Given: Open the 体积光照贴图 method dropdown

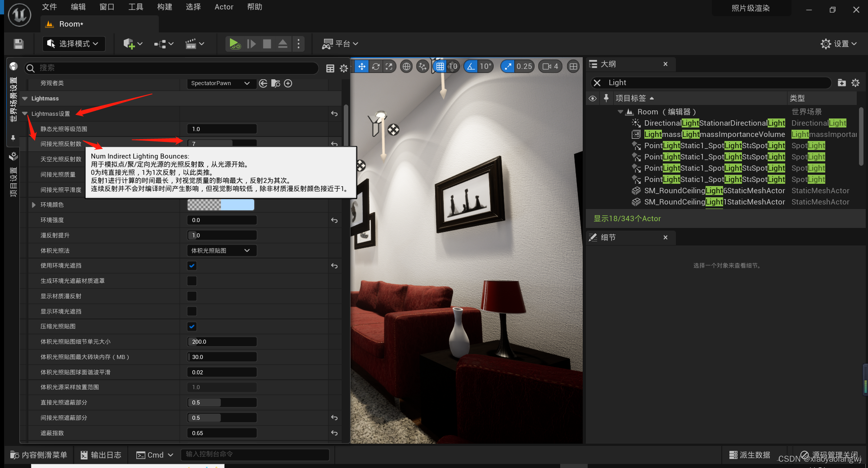Looking at the screenshot, I should 221,251.
